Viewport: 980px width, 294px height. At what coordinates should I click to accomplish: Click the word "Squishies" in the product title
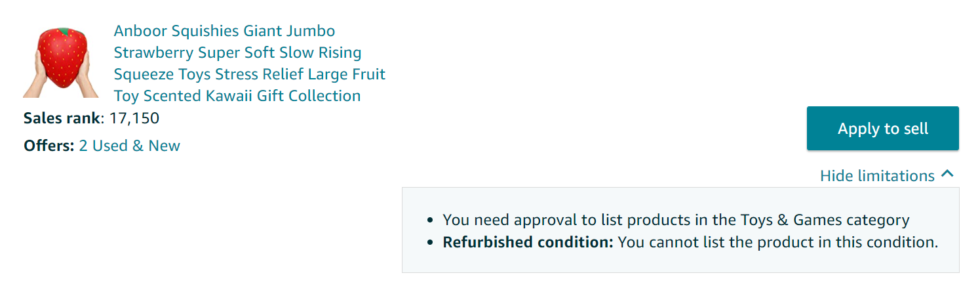pos(205,31)
